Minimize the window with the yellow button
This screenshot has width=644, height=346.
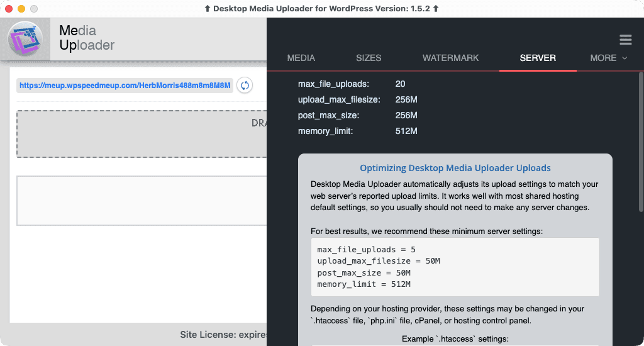point(21,9)
